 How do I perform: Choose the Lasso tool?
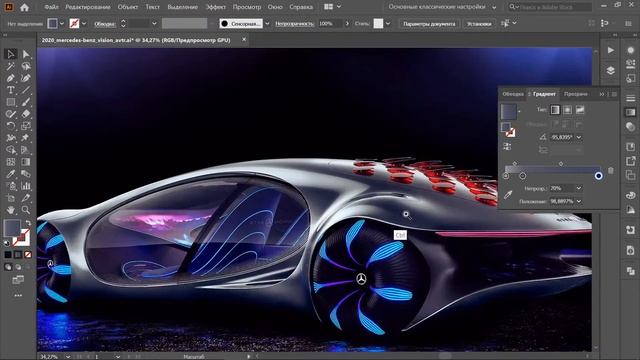[x=26, y=66]
